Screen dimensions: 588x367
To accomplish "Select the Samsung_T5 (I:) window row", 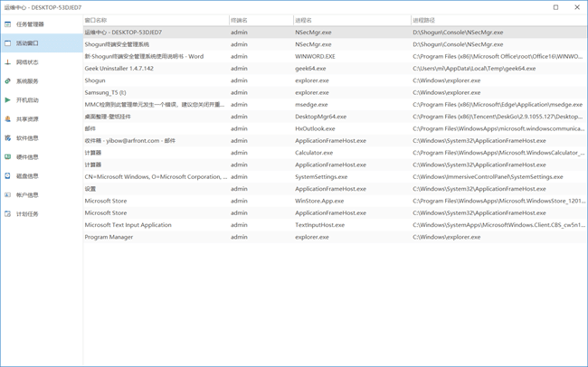I will 106,92.
